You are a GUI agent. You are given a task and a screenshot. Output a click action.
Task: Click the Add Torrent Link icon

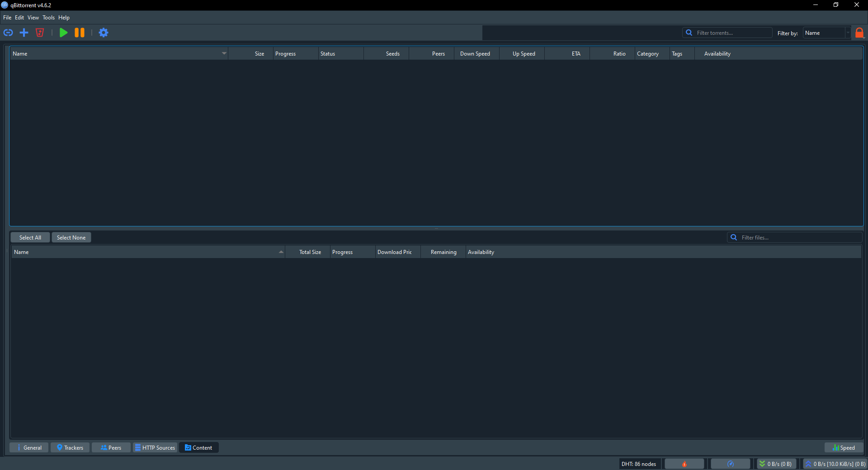8,33
